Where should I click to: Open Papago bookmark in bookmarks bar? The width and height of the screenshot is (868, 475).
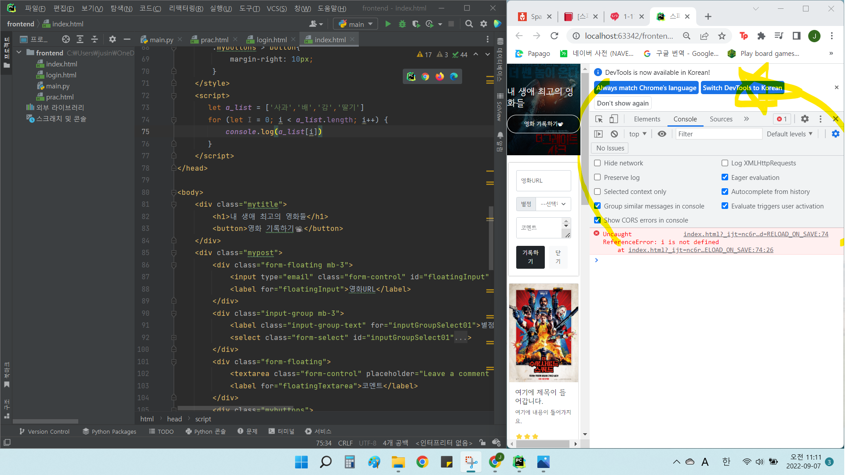pos(532,54)
